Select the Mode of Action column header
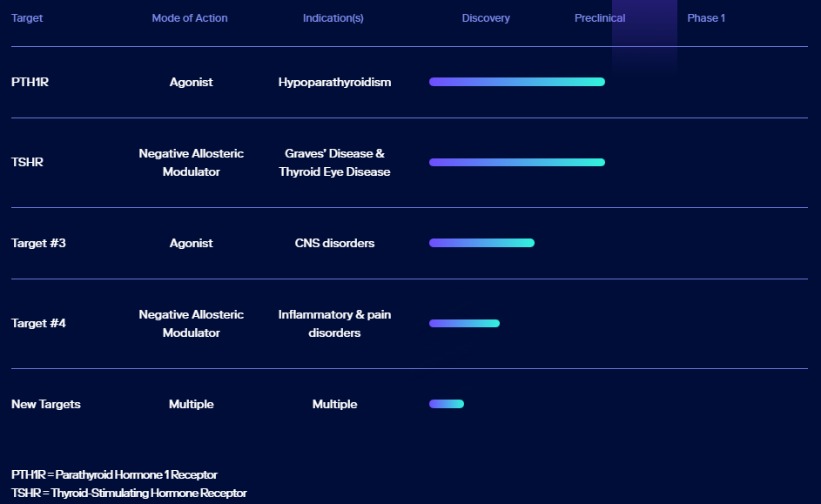This screenshot has height=504, width=821. click(190, 17)
